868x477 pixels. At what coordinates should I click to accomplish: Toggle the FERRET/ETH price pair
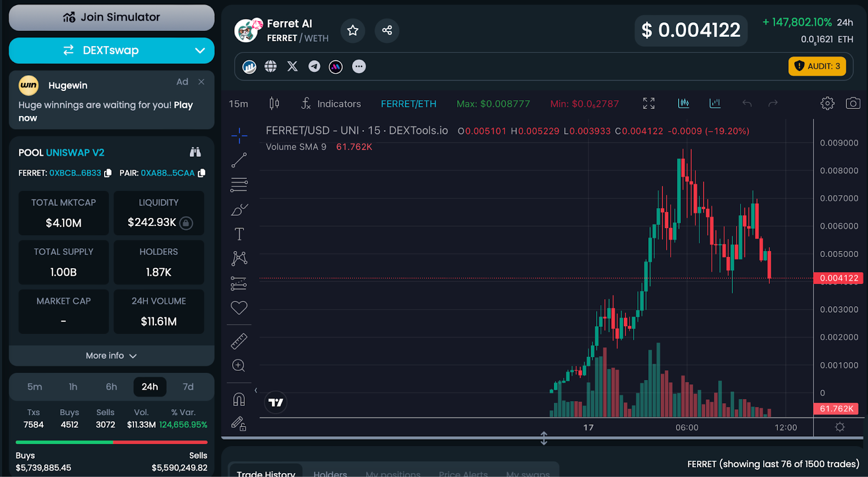[x=409, y=104]
